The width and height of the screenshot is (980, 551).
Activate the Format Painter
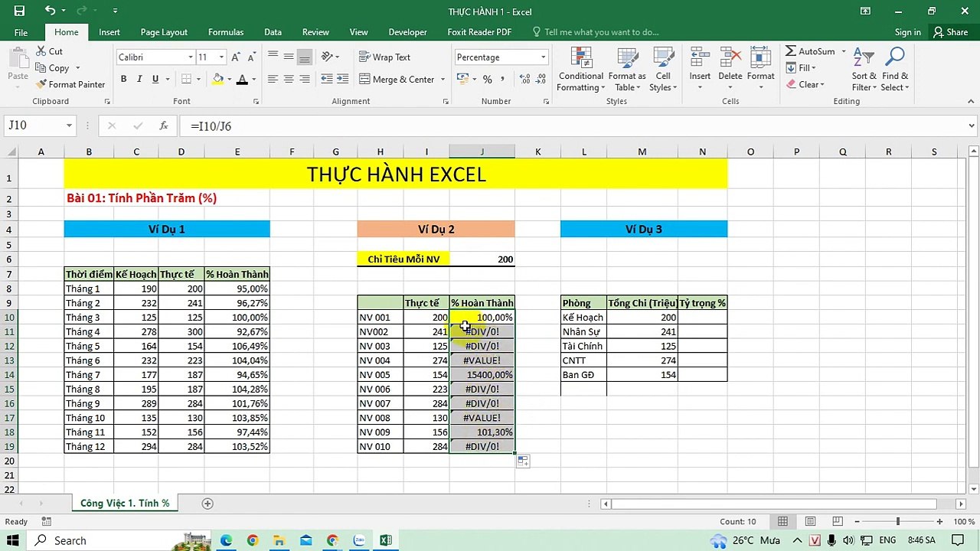coord(70,85)
